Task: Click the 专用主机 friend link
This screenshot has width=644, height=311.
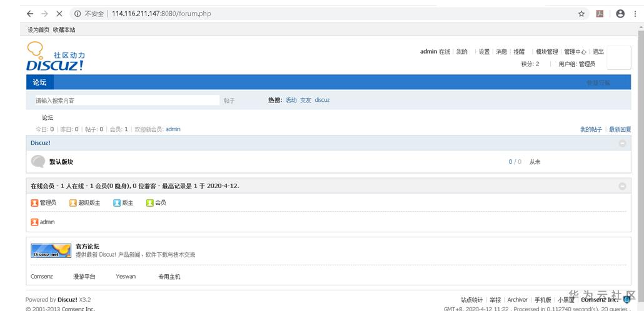Action: pos(169,277)
